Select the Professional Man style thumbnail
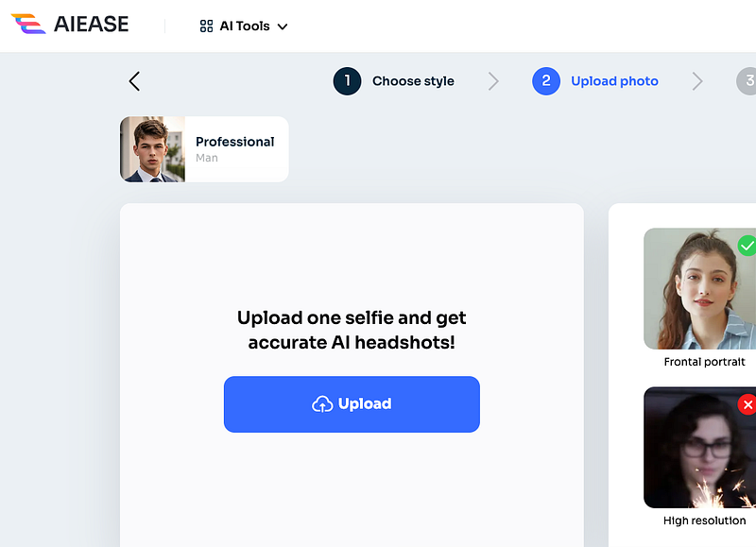The height and width of the screenshot is (547, 756). (152, 149)
